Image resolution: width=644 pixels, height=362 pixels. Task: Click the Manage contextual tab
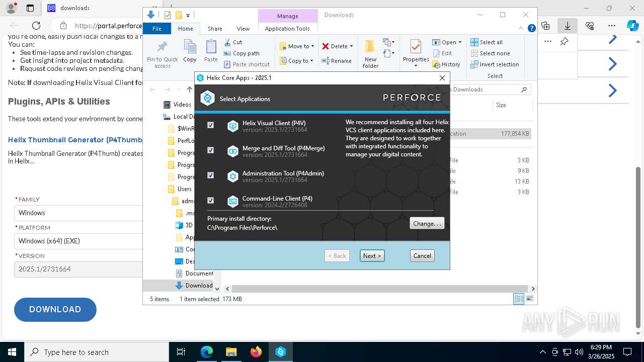coord(288,16)
